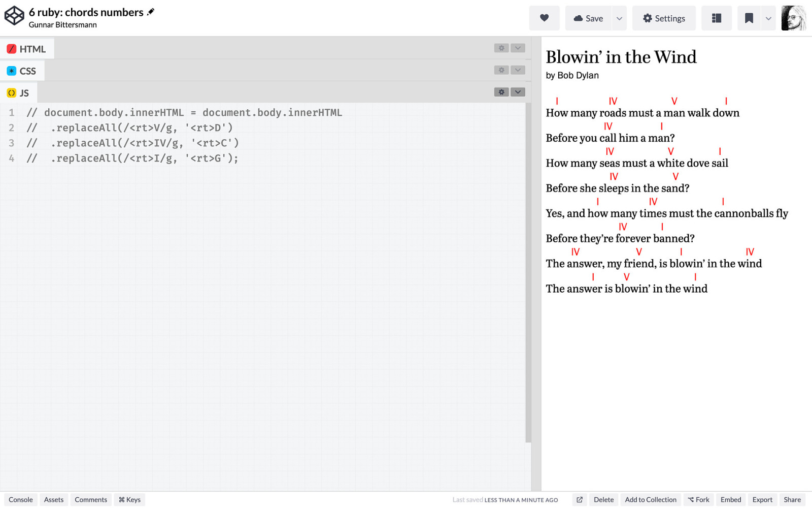Open the Assets panel
The height and width of the screenshot is (508, 812).
[x=54, y=499]
